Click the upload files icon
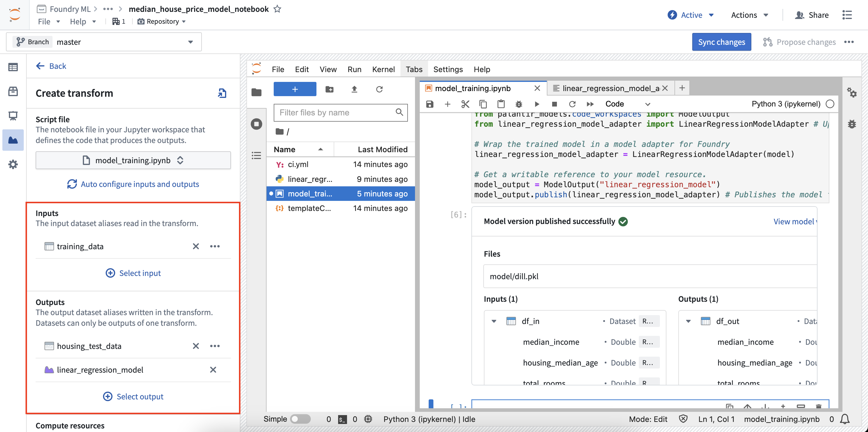The width and height of the screenshot is (868, 432). [354, 89]
